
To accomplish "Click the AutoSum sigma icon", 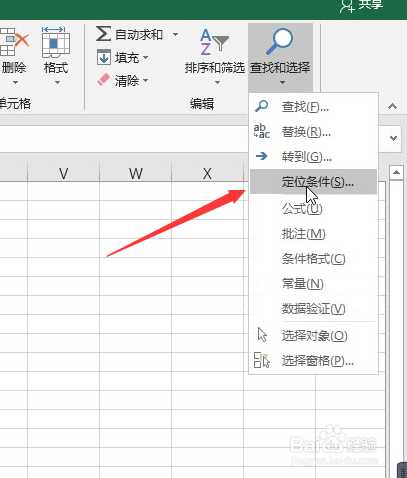I will pos(103,34).
